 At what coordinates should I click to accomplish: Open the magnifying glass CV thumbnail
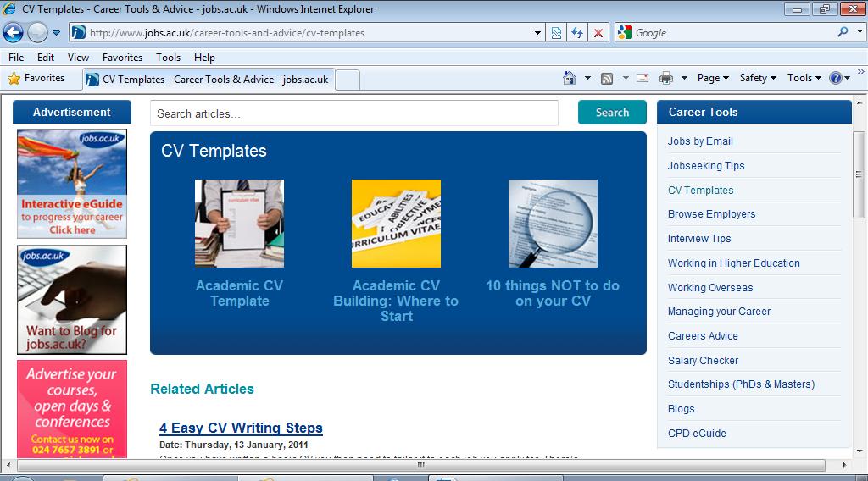[x=553, y=224]
